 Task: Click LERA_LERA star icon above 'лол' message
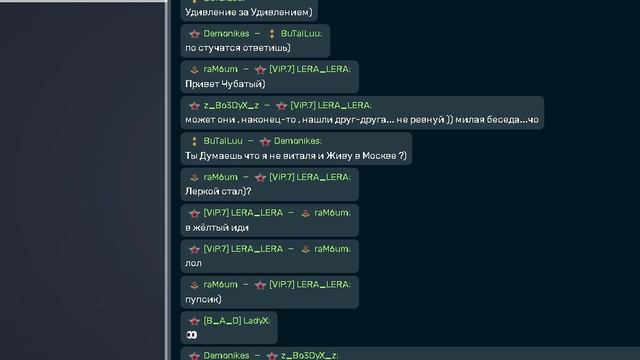[x=194, y=249]
